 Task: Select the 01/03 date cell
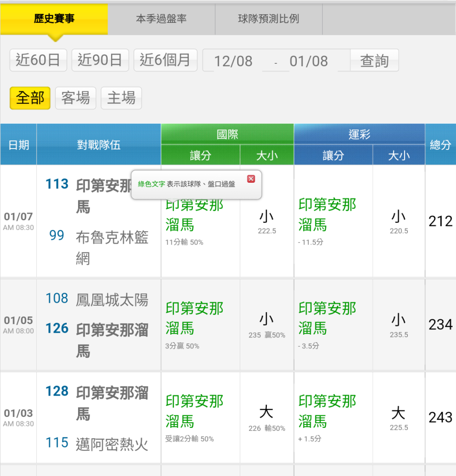point(19,417)
